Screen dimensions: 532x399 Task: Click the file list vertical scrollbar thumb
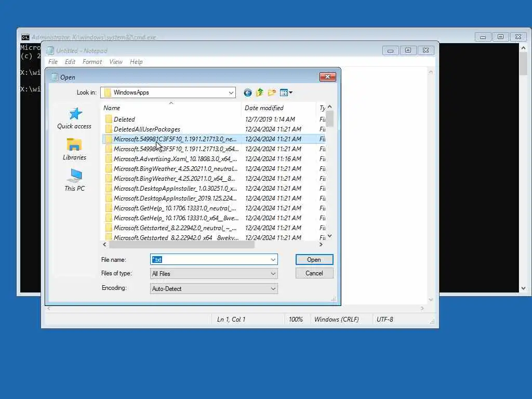[329, 118]
